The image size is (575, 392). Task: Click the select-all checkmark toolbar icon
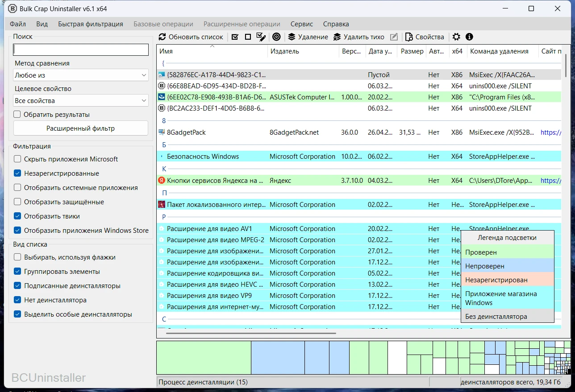tap(235, 37)
